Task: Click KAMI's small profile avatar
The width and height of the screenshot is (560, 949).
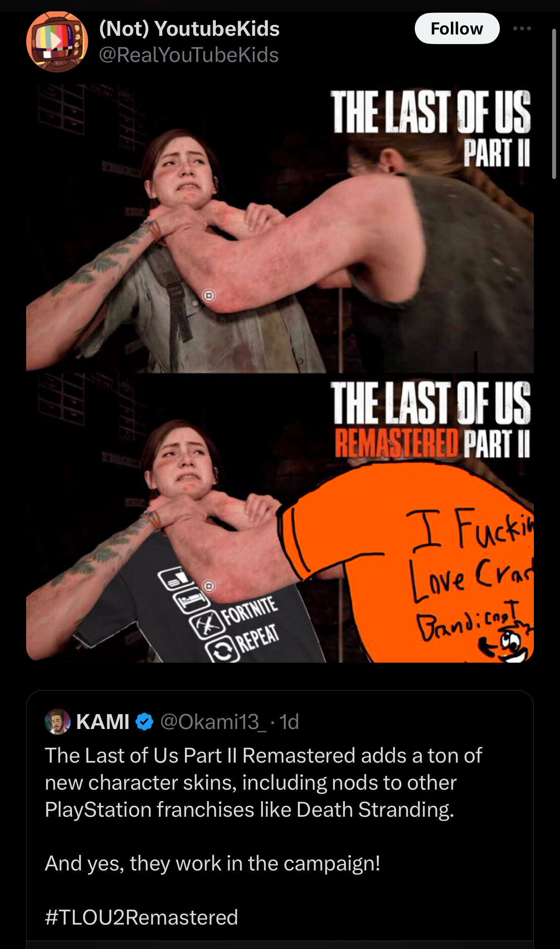Action: 58,722
